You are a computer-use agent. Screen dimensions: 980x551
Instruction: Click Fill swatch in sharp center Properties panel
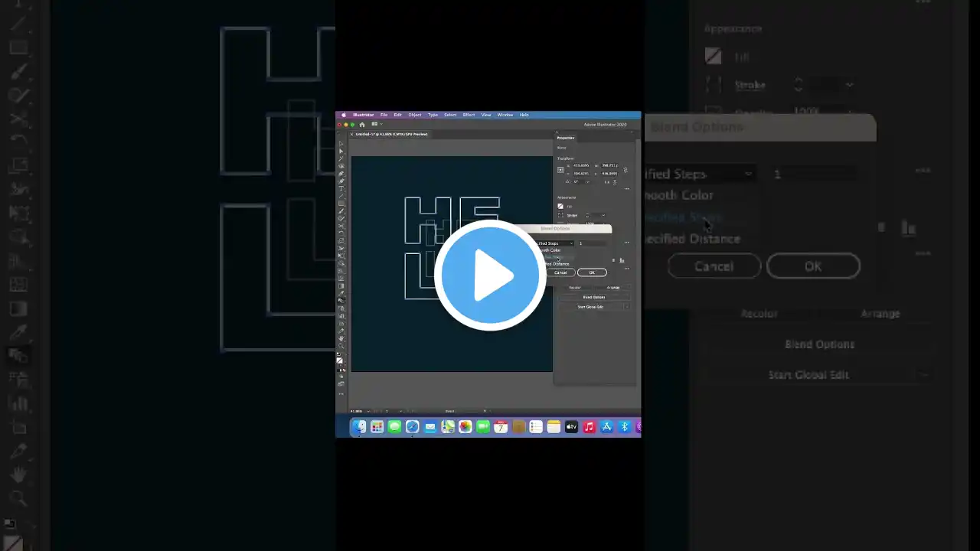(x=560, y=206)
